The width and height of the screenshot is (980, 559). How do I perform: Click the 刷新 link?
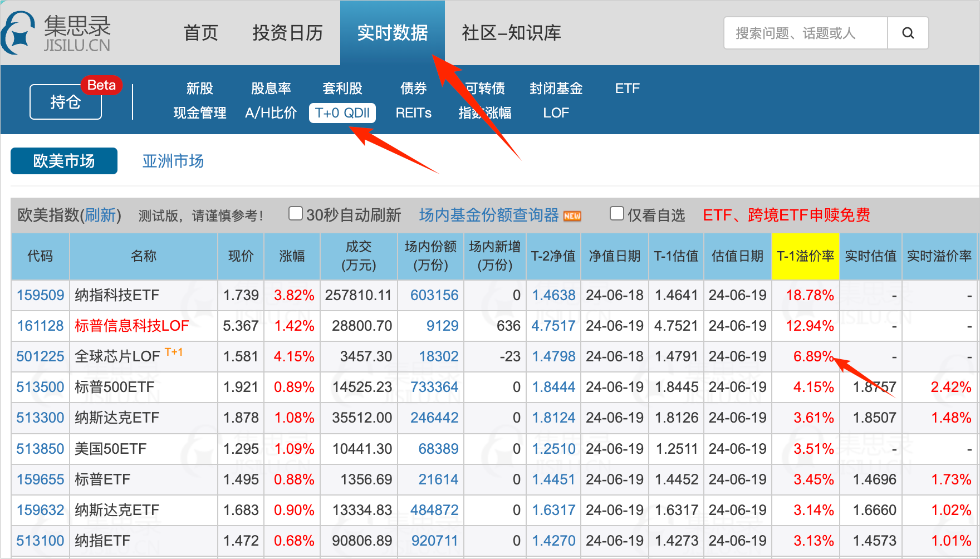click(x=100, y=215)
